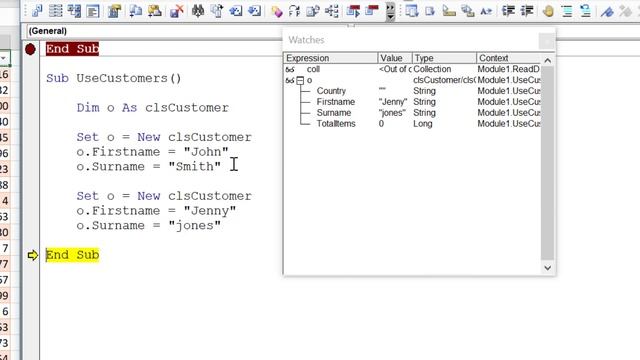Collapse the 'o' watch expression
640x360 pixels.
(x=300, y=80)
